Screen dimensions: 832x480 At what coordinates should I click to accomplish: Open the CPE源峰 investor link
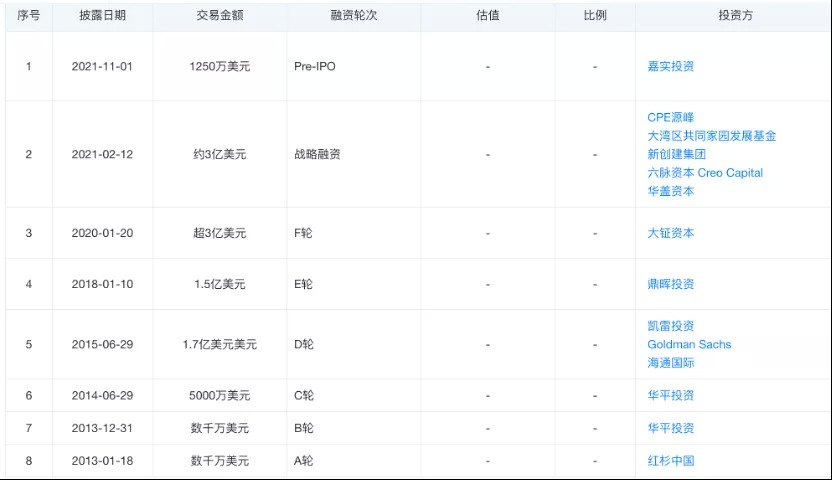(x=670, y=117)
